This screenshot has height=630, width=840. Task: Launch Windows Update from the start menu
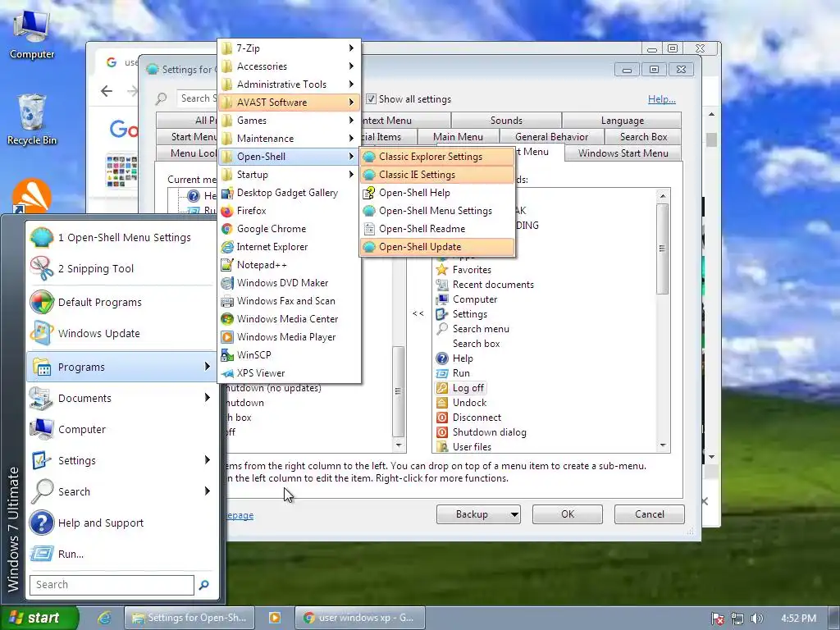(x=121, y=333)
